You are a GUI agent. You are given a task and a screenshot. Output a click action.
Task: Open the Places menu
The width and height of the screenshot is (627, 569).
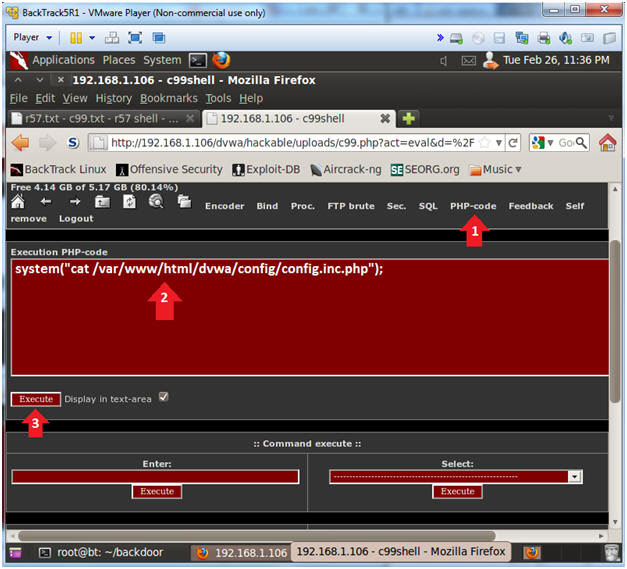tap(119, 60)
